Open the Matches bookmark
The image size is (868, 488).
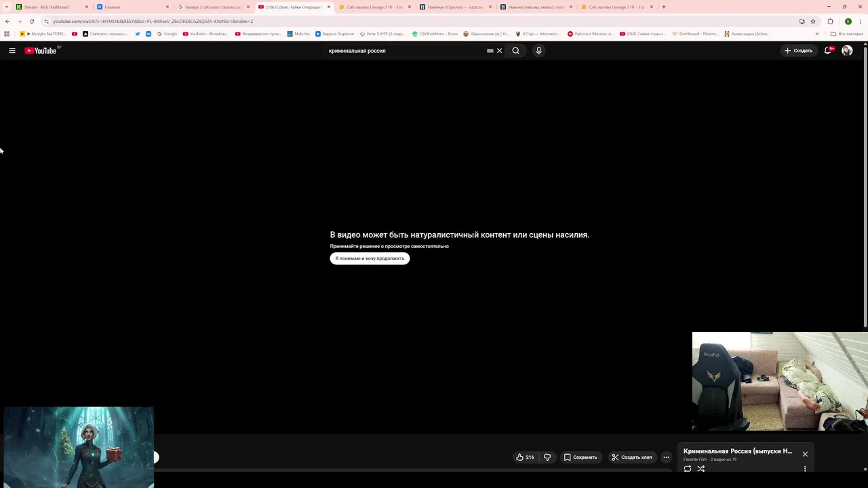pyautogui.click(x=298, y=34)
